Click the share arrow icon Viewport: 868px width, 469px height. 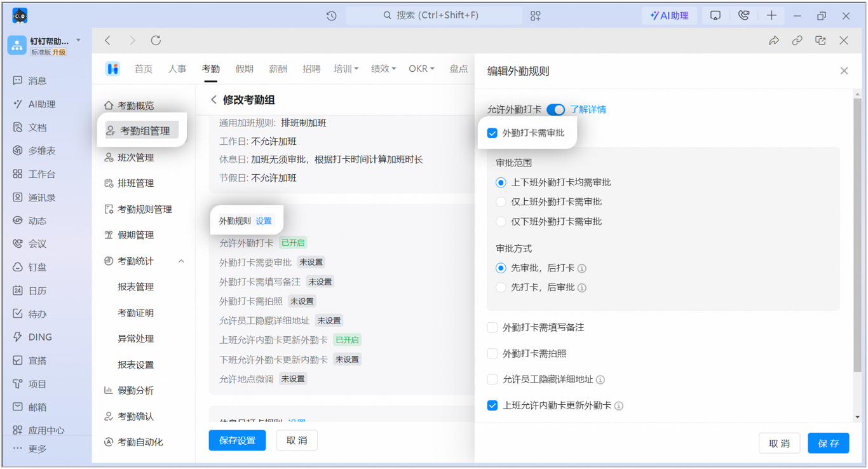pos(774,41)
